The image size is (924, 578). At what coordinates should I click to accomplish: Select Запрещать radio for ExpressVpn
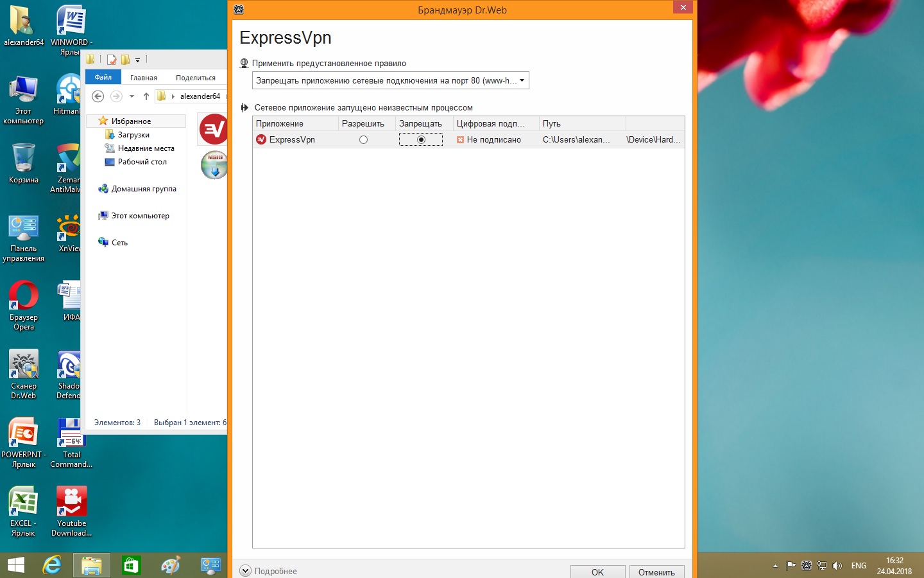click(421, 140)
